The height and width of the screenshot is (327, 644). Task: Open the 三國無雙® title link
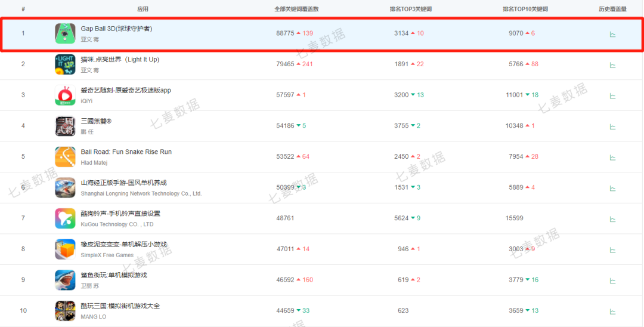(96, 121)
